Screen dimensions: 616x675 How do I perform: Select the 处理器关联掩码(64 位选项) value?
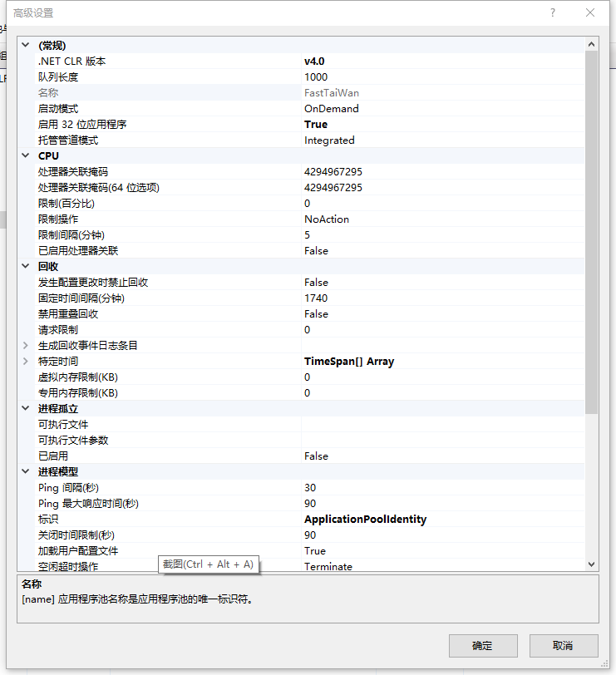point(333,188)
